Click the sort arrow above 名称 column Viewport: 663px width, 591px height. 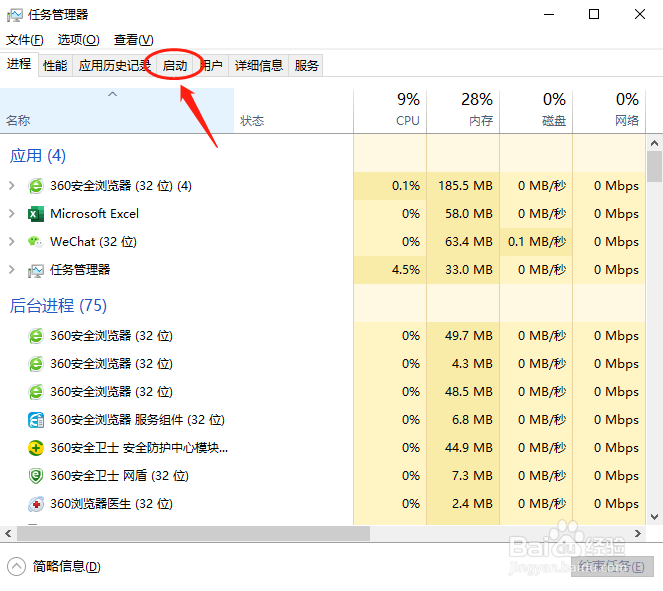click(x=112, y=94)
